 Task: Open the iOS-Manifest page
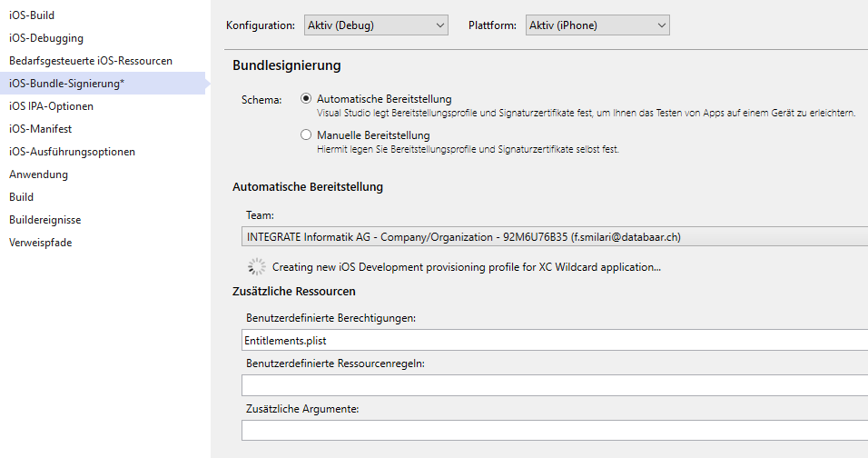pos(40,129)
